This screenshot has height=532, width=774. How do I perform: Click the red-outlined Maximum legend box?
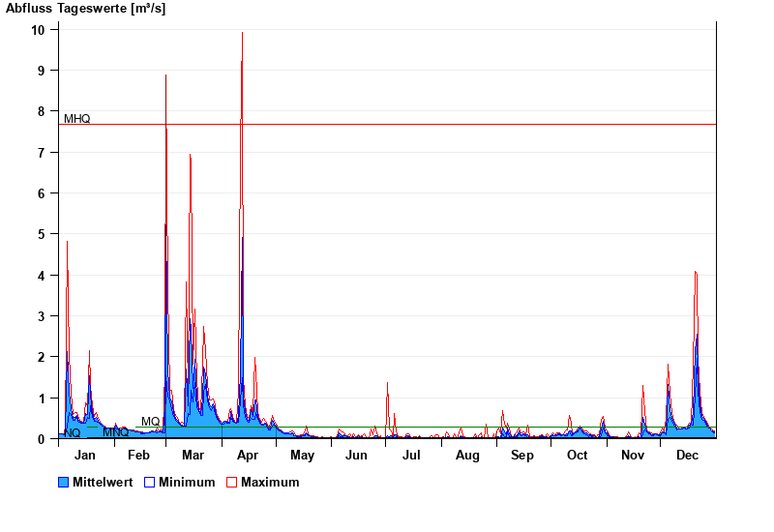231,482
